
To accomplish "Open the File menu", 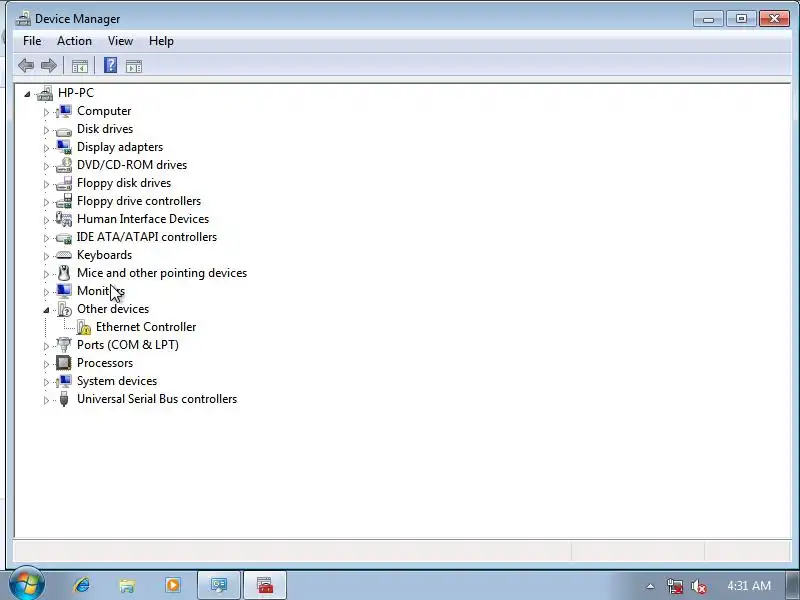I will pyautogui.click(x=32, y=41).
